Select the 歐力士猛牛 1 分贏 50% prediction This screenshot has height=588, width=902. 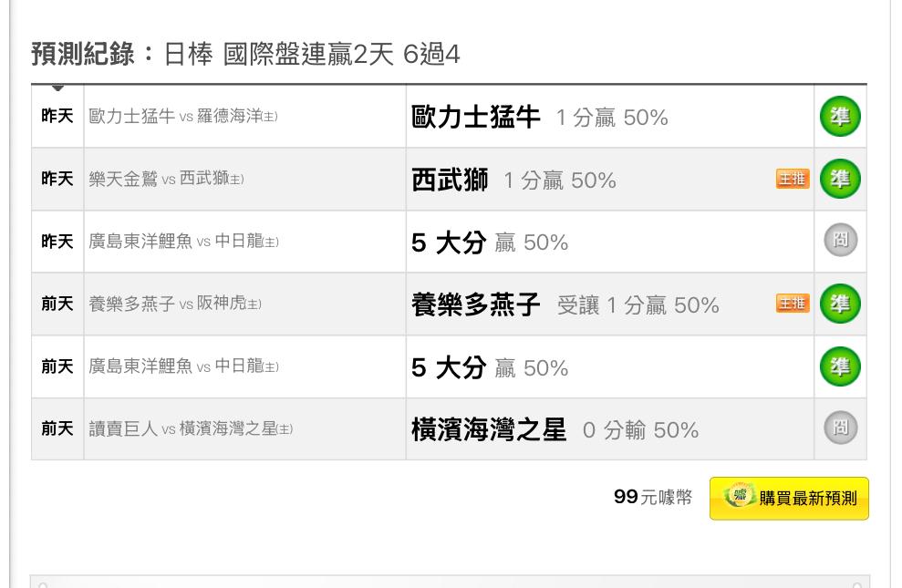click(540, 118)
